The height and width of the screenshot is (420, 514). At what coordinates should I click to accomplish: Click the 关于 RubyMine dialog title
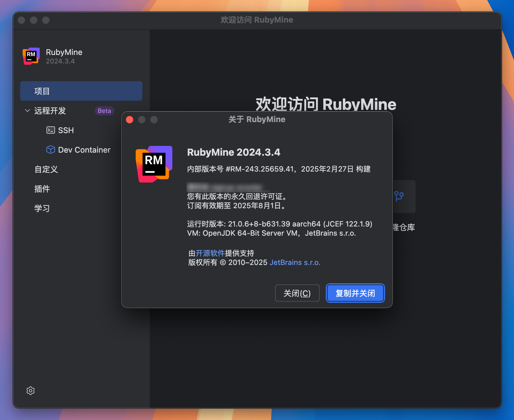(x=257, y=119)
